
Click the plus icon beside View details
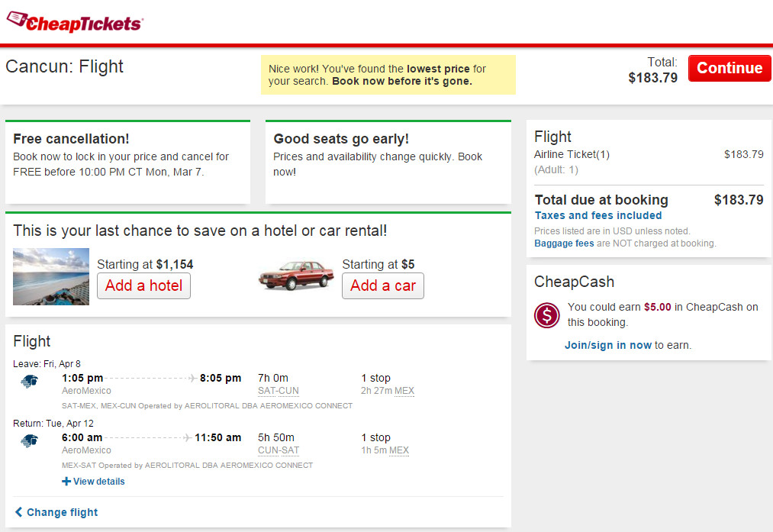[x=66, y=481]
